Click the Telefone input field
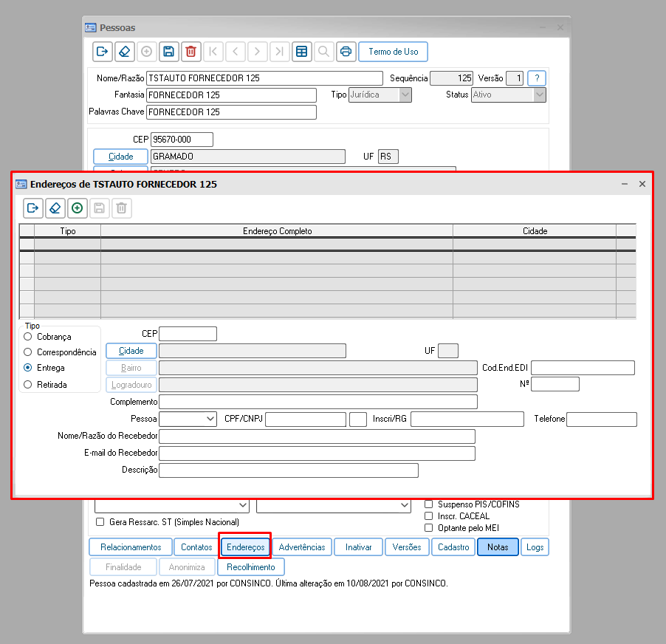This screenshot has width=666, height=644. 602,419
